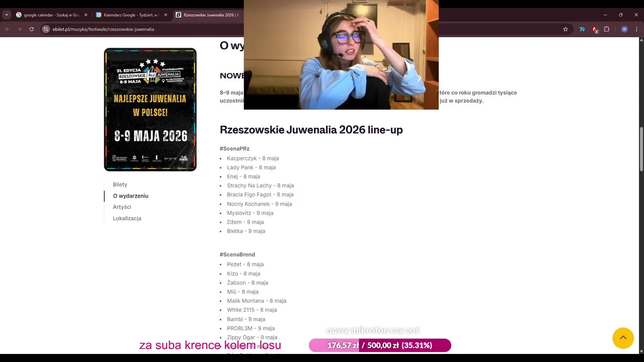Go to the 'Artyści' section

click(122, 207)
